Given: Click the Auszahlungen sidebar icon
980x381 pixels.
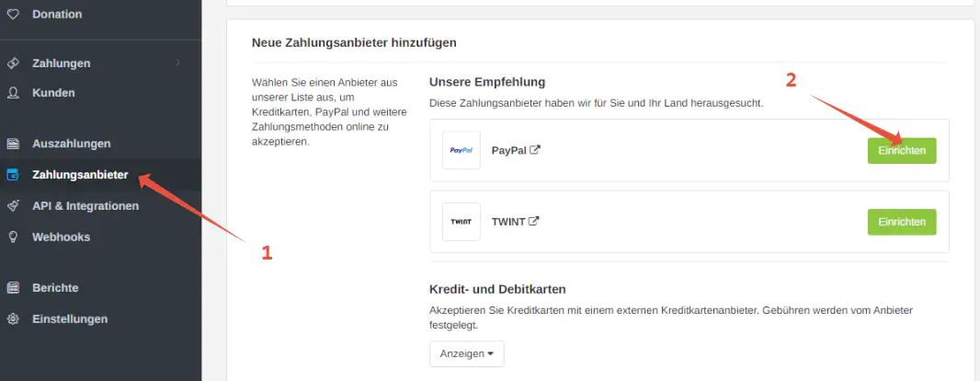Looking at the screenshot, I should click(13, 144).
